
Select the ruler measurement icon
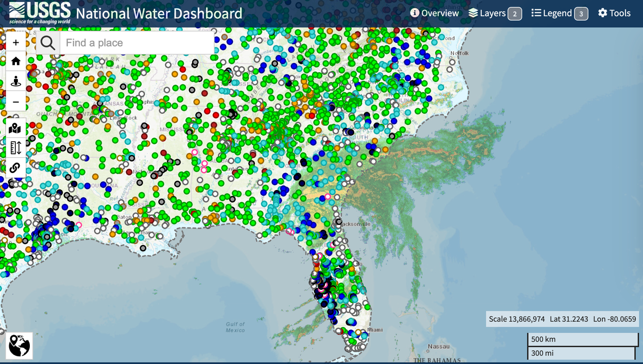[16, 148]
